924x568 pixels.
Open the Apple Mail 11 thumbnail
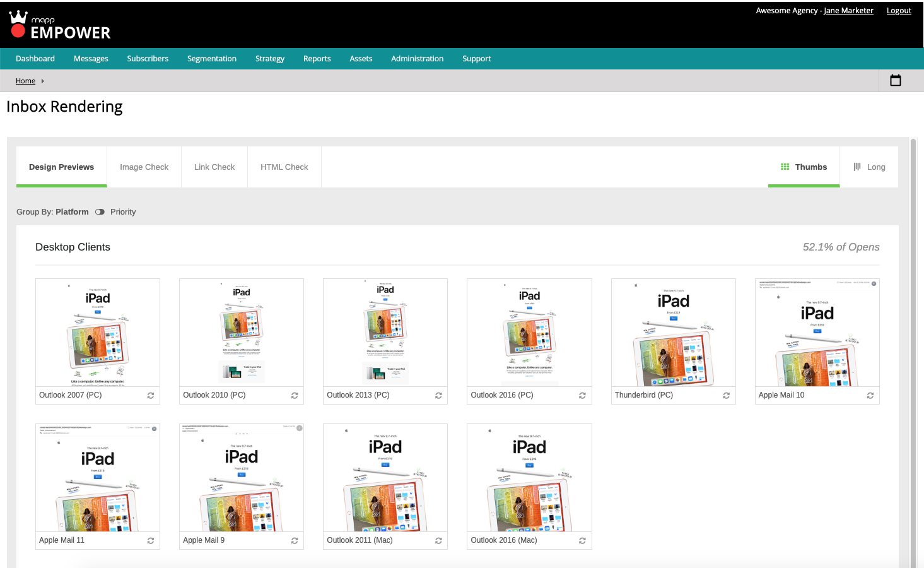click(98, 478)
